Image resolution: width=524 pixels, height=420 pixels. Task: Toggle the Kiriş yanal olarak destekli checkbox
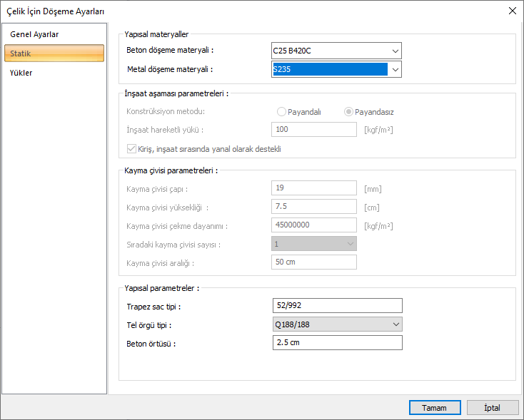131,149
